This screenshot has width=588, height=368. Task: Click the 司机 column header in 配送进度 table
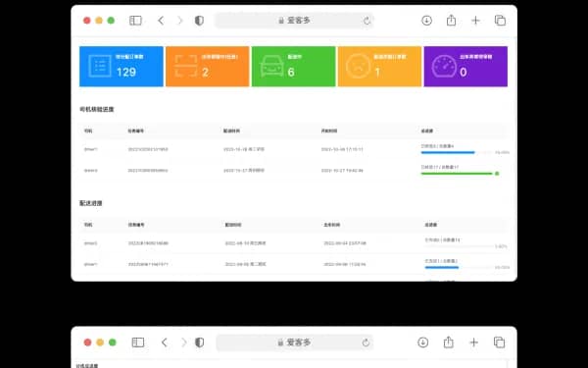pos(88,225)
